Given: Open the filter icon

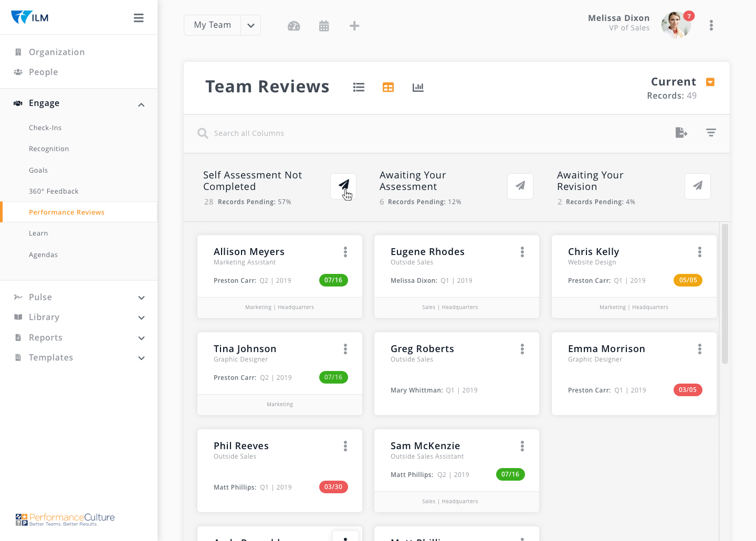Looking at the screenshot, I should [x=711, y=133].
